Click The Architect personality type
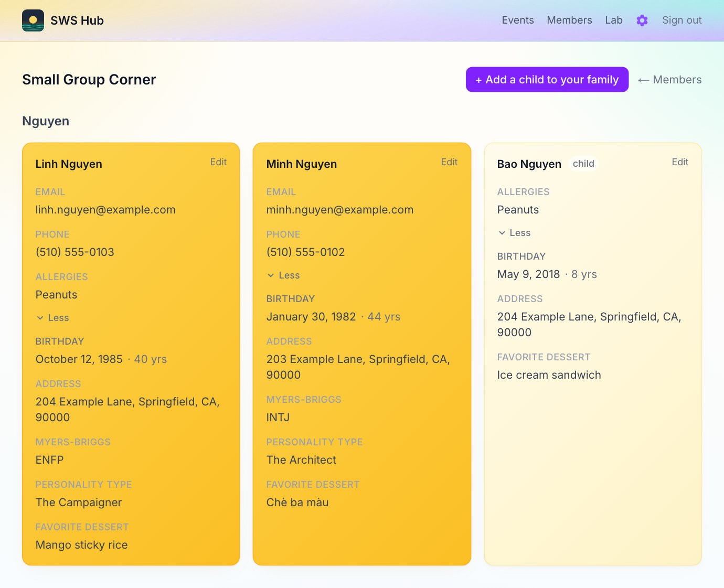The image size is (724, 588). 301,460
